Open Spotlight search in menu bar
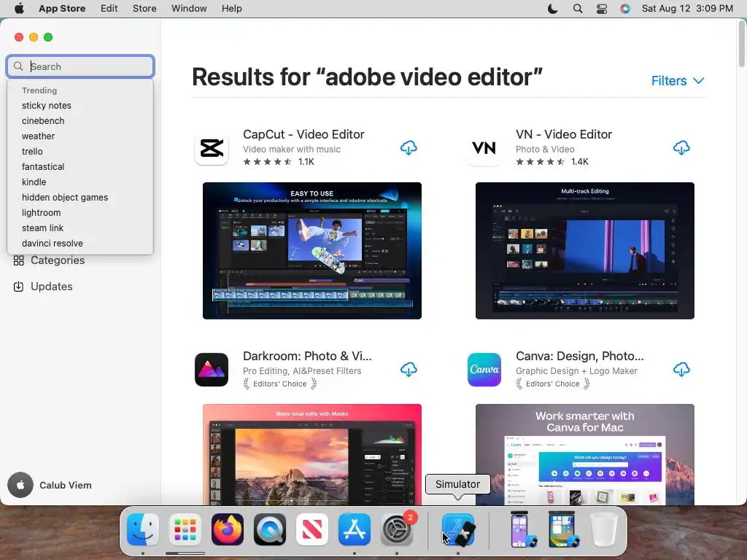Image resolution: width=747 pixels, height=560 pixels. click(578, 9)
